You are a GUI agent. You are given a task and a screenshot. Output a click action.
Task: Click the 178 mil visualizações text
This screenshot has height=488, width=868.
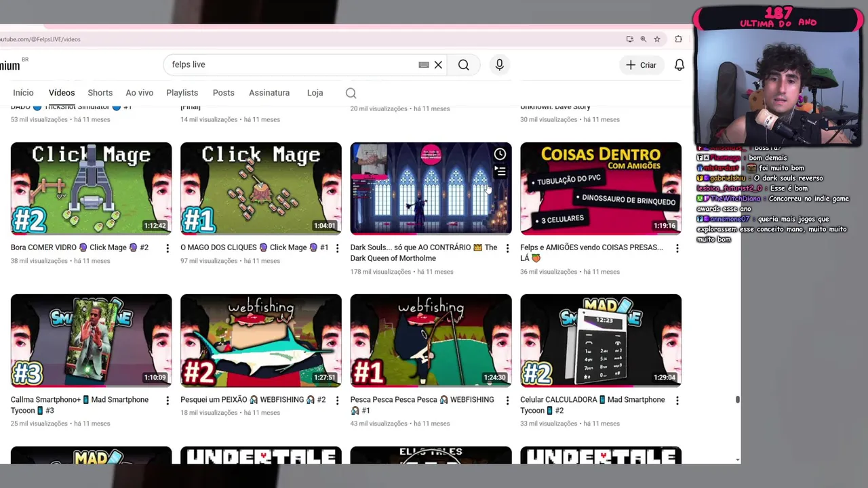(x=380, y=272)
